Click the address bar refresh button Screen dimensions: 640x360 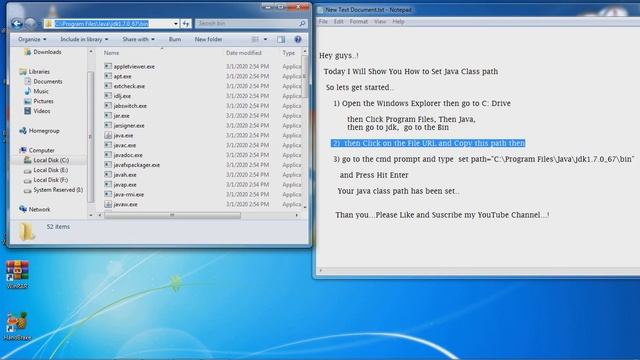click(x=186, y=24)
